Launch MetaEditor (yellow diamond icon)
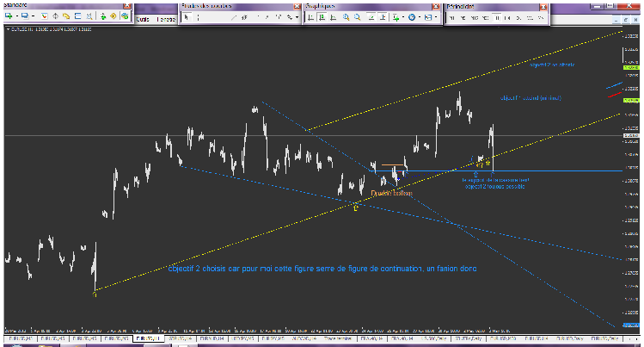The height and width of the screenshot is (347, 644). [x=113, y=16]
